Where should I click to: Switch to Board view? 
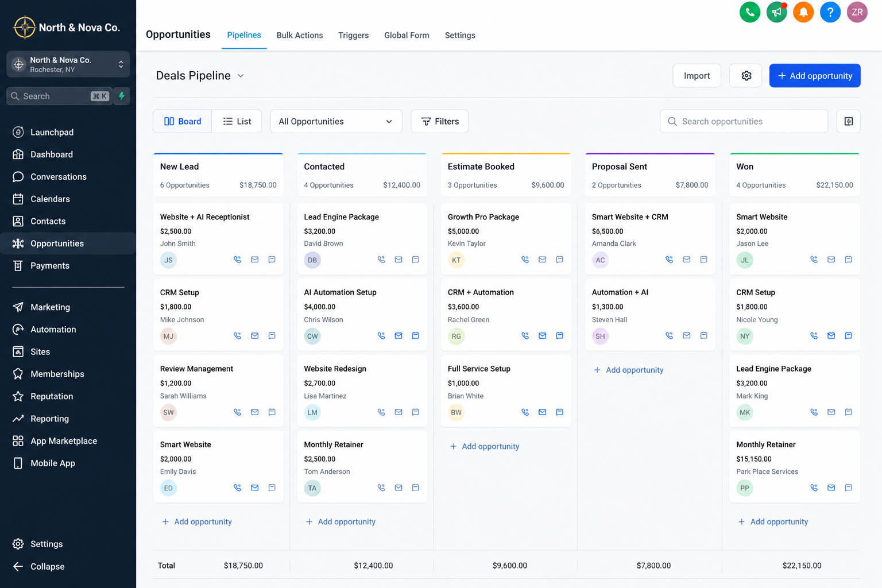[183, 121]
